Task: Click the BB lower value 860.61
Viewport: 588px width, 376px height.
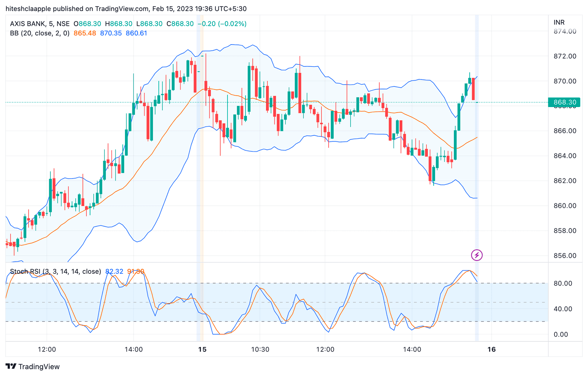Action: click(136, 33)
